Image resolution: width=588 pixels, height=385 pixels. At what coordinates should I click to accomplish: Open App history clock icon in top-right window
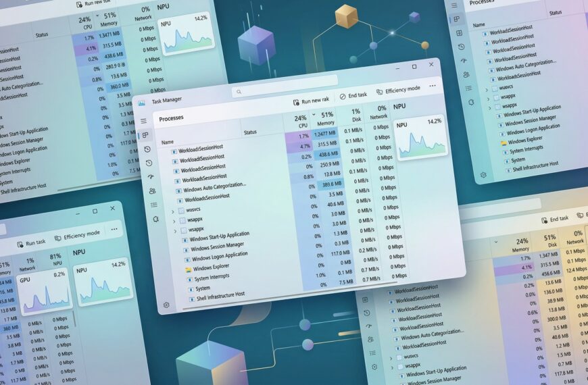tap(461, 47)
